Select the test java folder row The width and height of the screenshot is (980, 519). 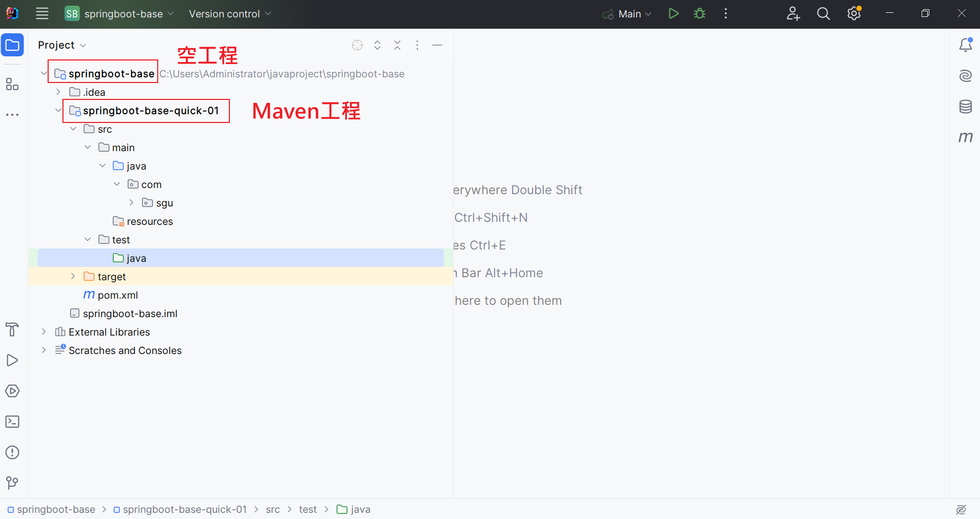pos(241,258)
